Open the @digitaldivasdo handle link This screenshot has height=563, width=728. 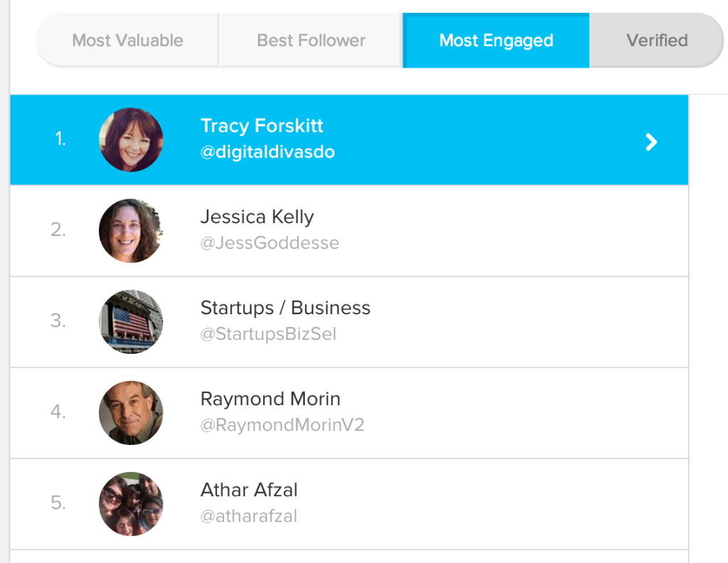click(267, 151)
